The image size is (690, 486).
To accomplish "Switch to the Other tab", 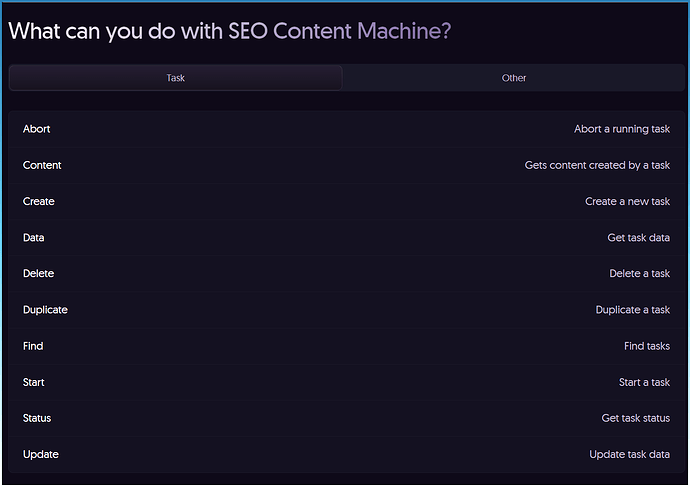I will [514, 78].
